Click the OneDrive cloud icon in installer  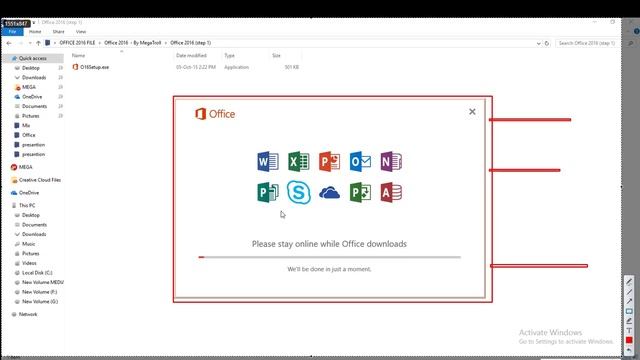(x=329, y=192)
